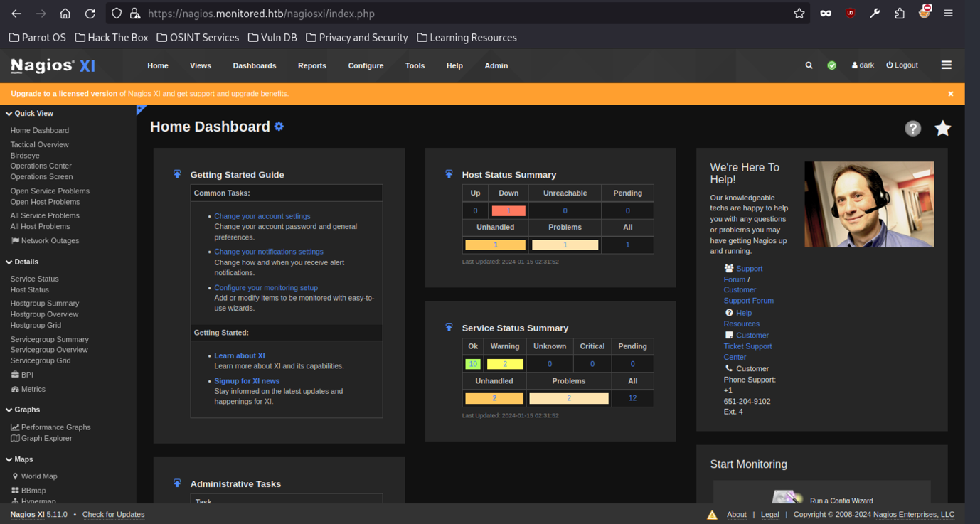Click the Logout button
The width and height of the screenshot is (980, 524).
click(x=902, y=65)
